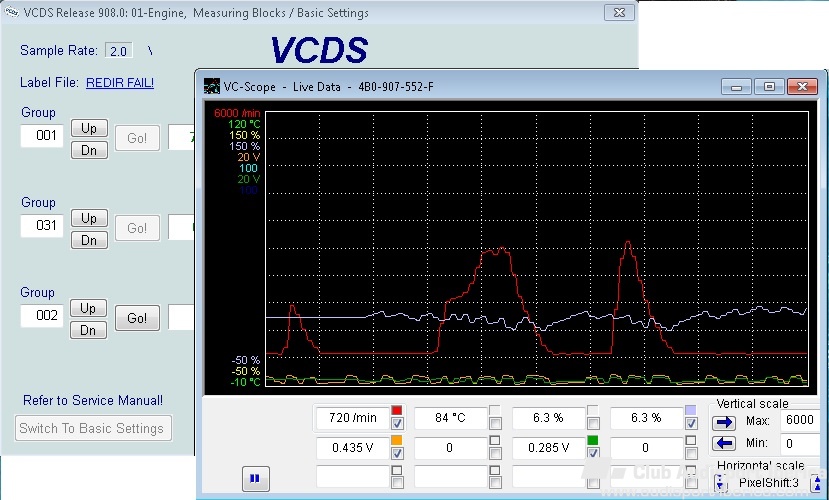Open the REDIR FAIL! label file link
The height and width of the screenshot is (500, 829).
tap(120, 82)
